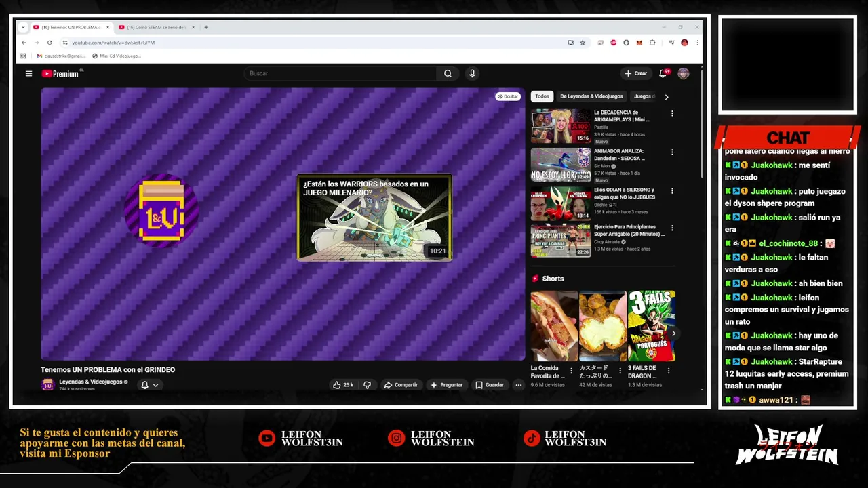Open the YouTube account avatar menu
868x488 pixels.
(684, 73)
